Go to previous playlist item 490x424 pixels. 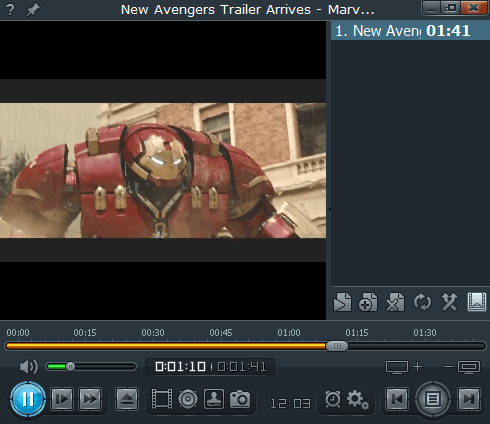point(397,399)
